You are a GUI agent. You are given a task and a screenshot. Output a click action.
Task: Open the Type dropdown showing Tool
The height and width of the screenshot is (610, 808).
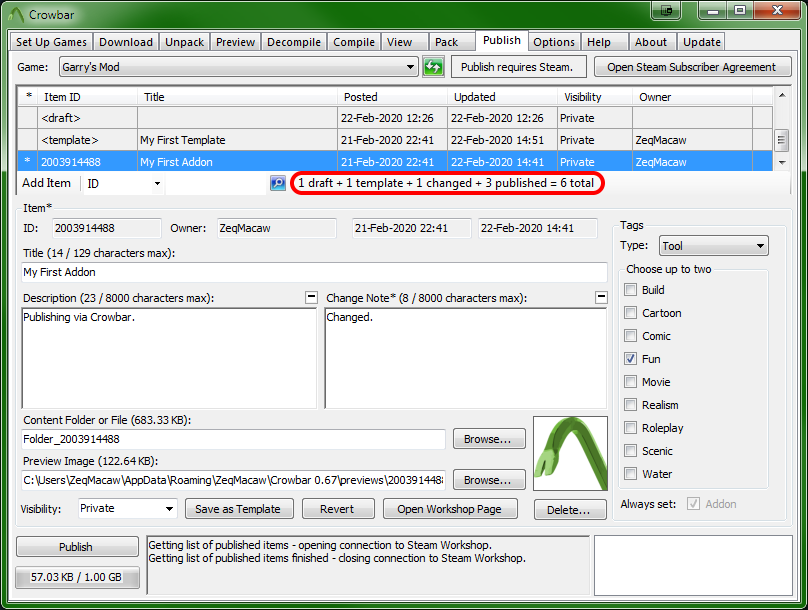(x=714, y=246)
